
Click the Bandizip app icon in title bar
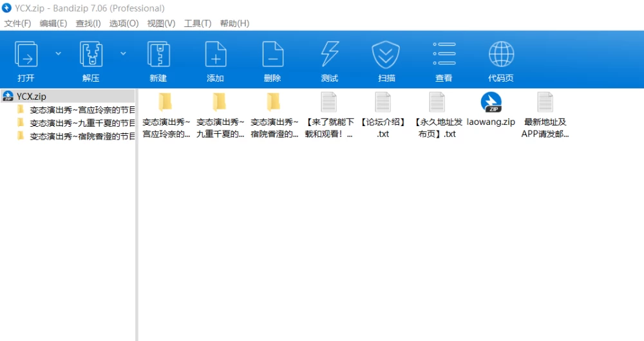tap(7, 8)
